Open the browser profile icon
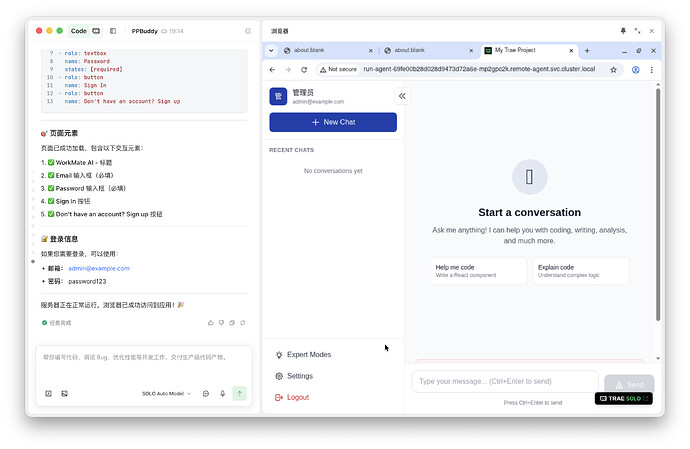Screen dimensions: 690x449 click(x=635, y=70)
